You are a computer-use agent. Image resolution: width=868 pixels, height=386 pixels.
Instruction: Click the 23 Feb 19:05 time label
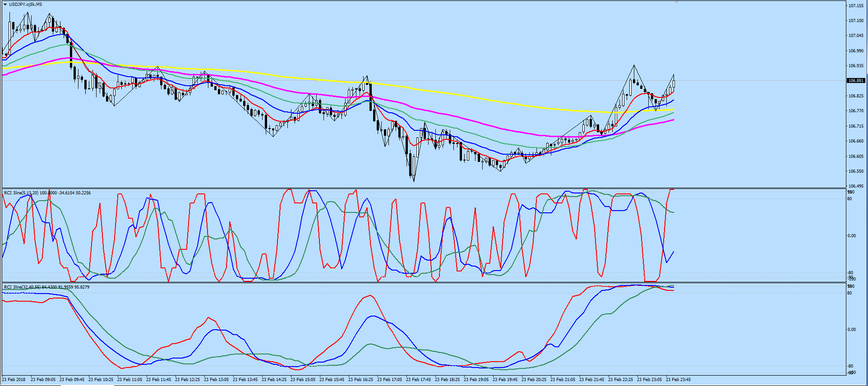coord(476,380)
